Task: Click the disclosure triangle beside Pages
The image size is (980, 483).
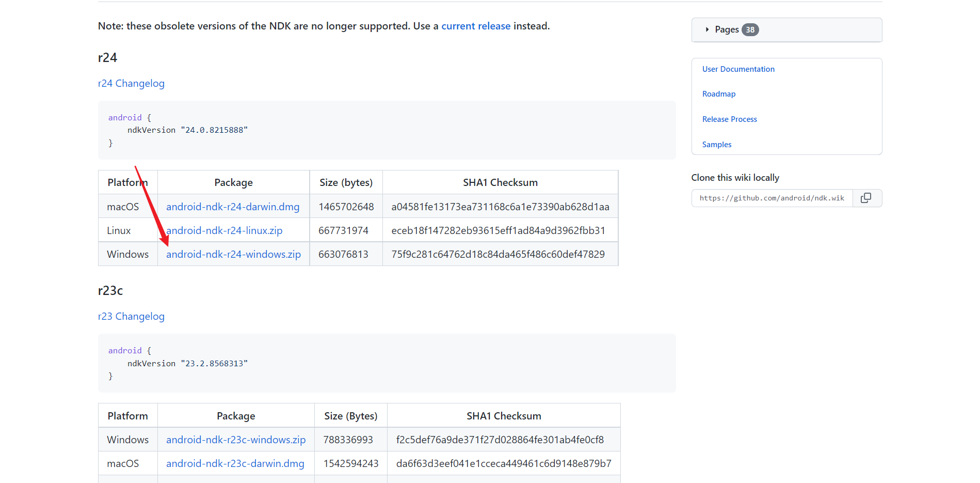Action: point(707,29)
